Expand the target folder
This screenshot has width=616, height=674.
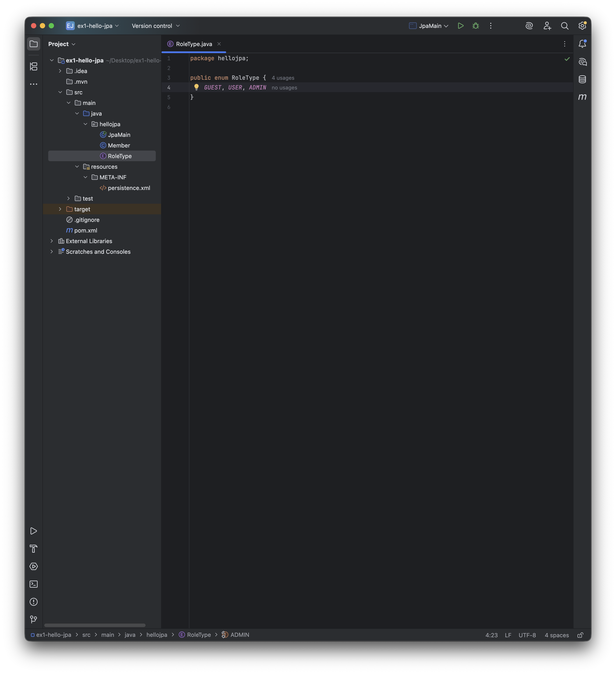[x=60, y=209]
